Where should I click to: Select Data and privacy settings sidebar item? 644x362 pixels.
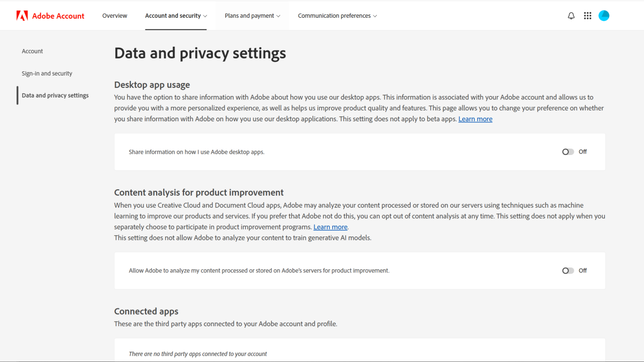click(55, 95)
